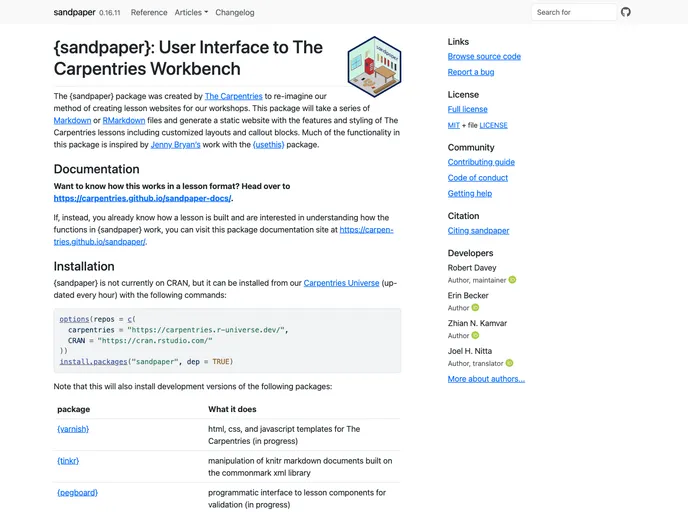Click the Documentation section heading

click(x=97, y=169)
